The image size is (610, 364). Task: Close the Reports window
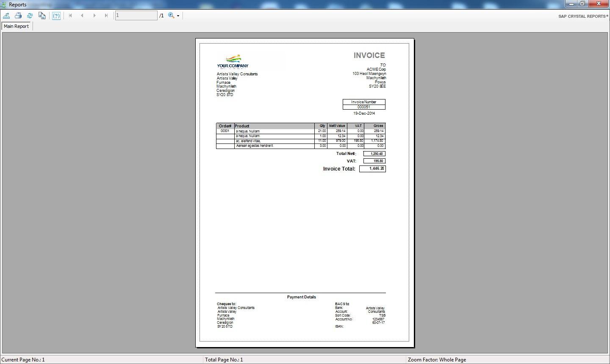coord(599,4)
